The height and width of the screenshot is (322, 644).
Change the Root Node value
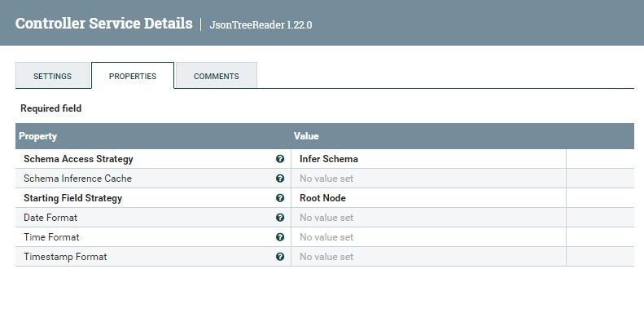(x=428, y=198)
